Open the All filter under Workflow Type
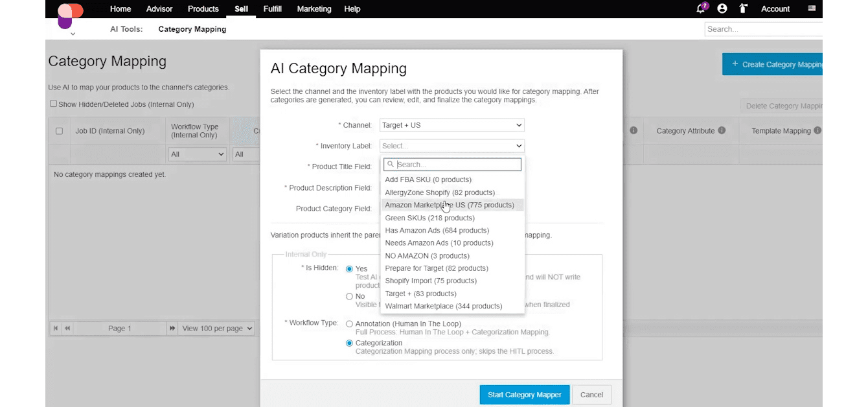This screenshot has width=868, height=407. point(197,154)
